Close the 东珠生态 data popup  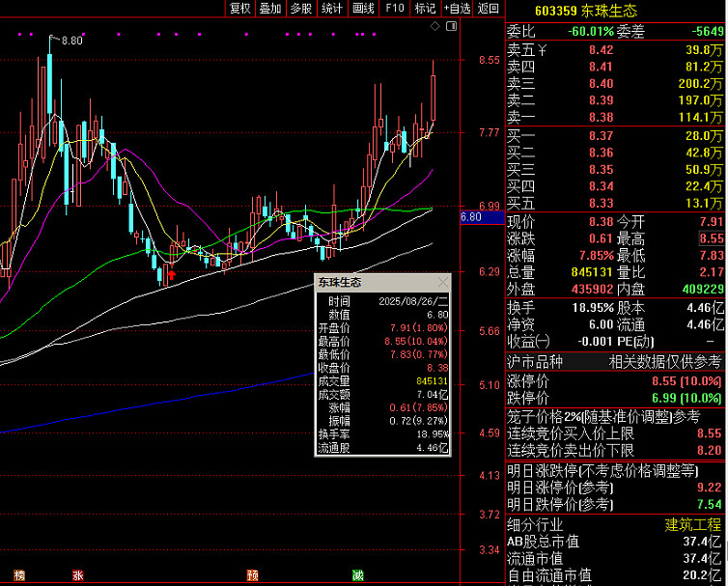click(443, 283)
